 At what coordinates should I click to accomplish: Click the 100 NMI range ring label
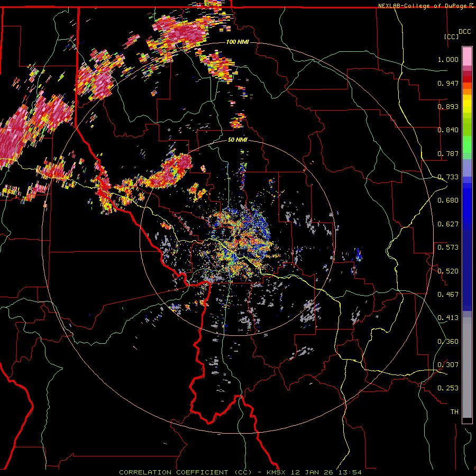point(237,42)
